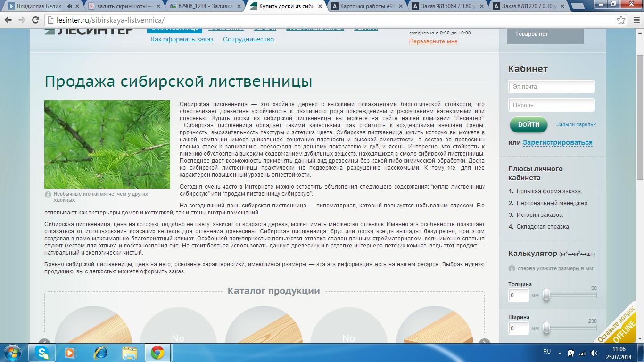Click the volume icon in the system tray
This screenshot has width=644, height=362.
[x=593, y=353]
